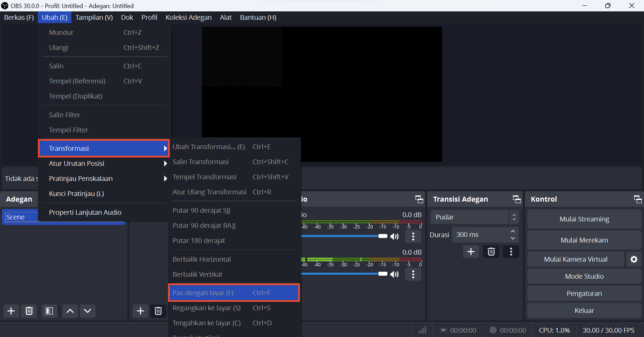Mute the second audio channel speaker

pos(395,274)
